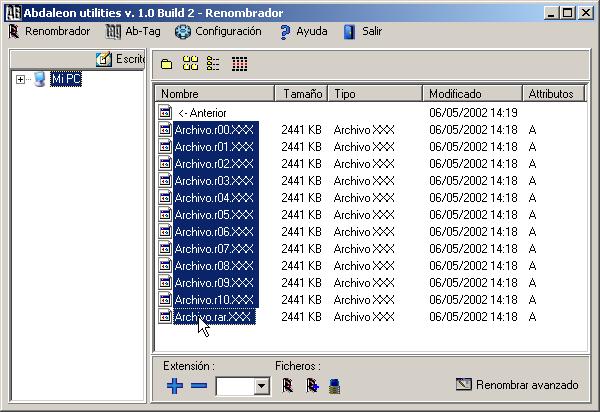Click the blue plus add extension icon

(x=175, y=385)
